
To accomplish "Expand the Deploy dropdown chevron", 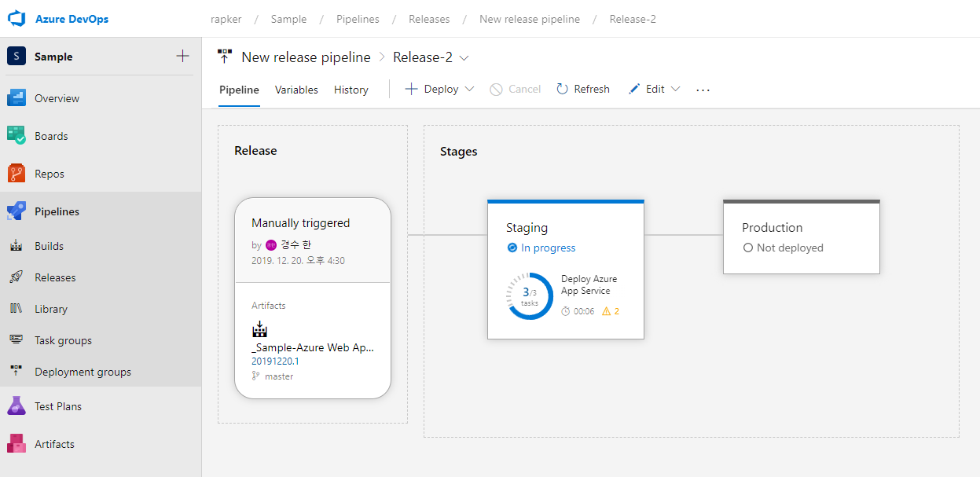I will [470, 89].
